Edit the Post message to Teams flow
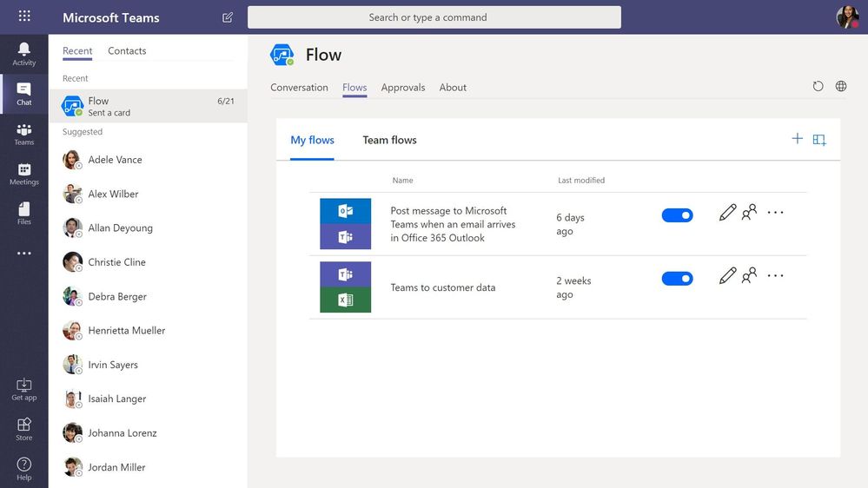The width and height of the screenshot is (868, 488). 727,213
